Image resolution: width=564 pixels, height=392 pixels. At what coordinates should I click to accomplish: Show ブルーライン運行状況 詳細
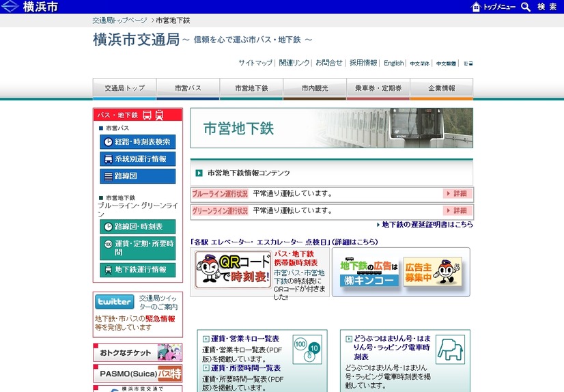pos(457,193)
